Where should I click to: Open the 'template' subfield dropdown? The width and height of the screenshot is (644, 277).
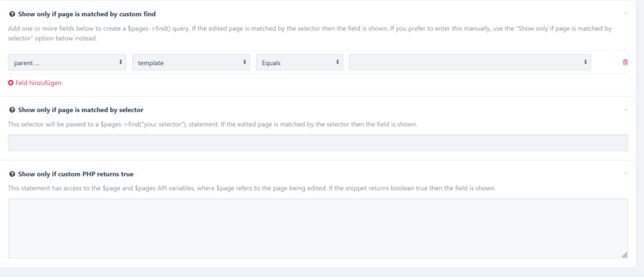pos(191,62)
